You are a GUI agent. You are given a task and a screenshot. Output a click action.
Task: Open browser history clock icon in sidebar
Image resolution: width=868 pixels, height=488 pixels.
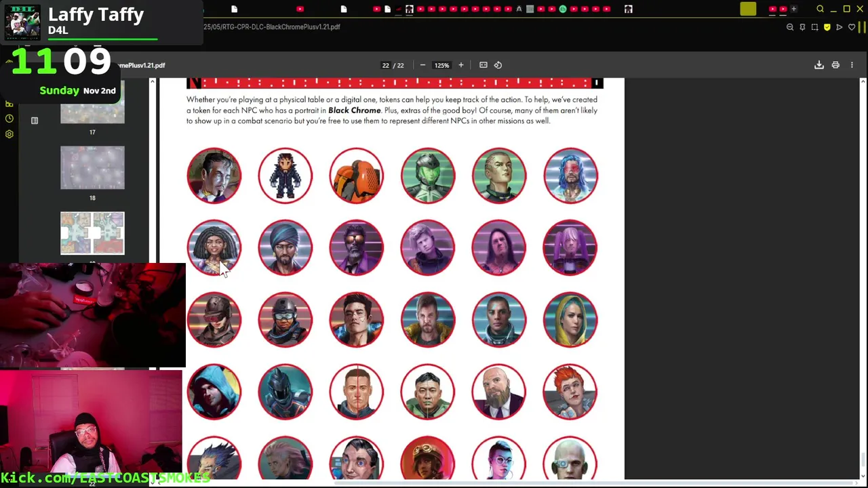pos(9,119)
